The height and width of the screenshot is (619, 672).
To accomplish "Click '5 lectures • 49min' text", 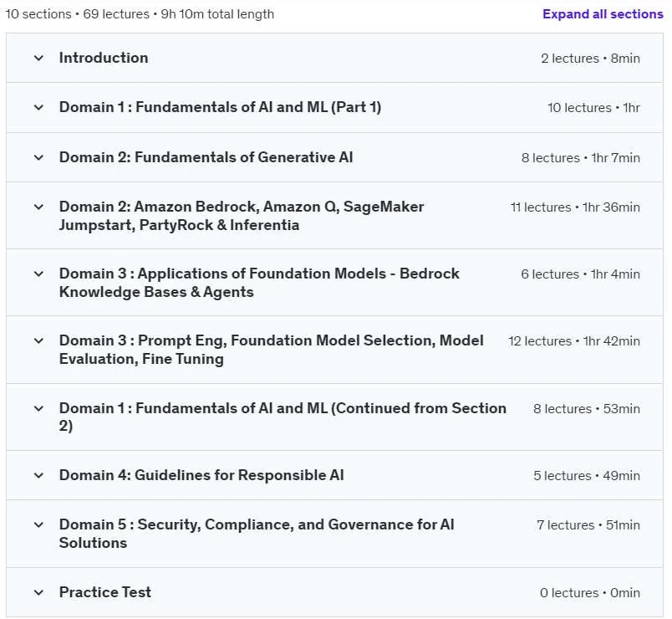I will (x=586, y=476).
